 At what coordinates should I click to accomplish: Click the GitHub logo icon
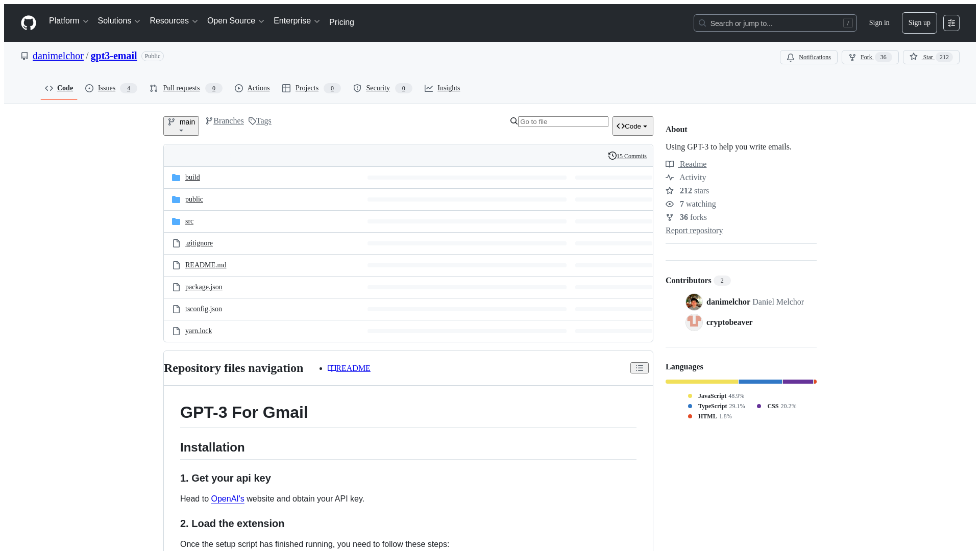[29, 23]
